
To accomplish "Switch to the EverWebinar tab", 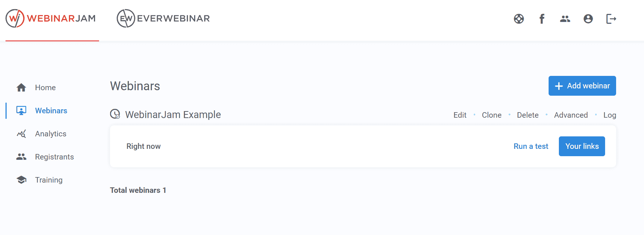I will [x=163, y=18].
